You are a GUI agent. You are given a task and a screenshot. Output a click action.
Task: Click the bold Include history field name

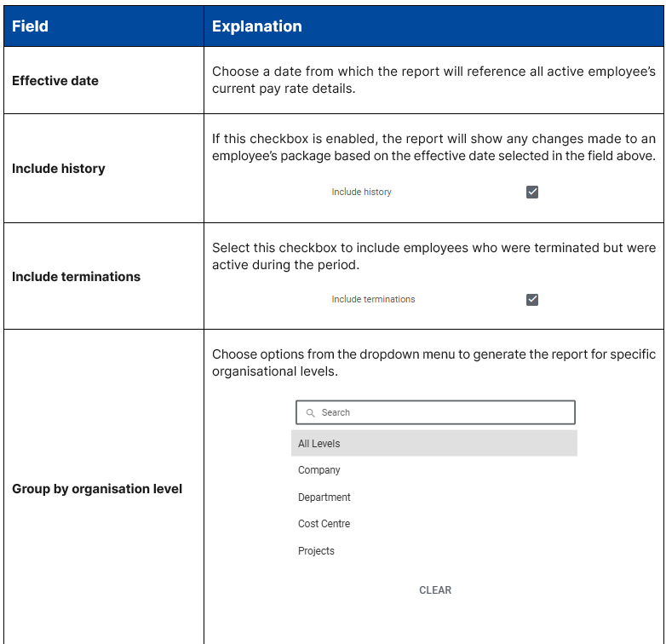coord(59,169)
